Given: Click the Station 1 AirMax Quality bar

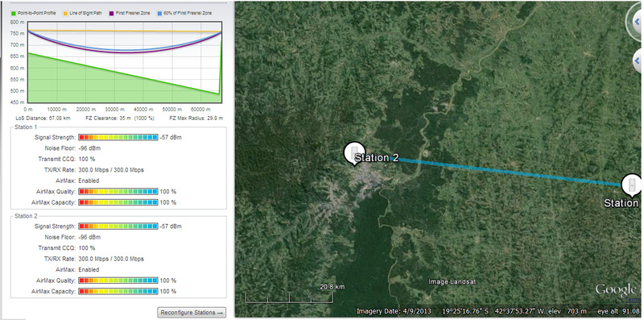Looking at the screenshot, I should pyautogui.click(x=118, y=192).
